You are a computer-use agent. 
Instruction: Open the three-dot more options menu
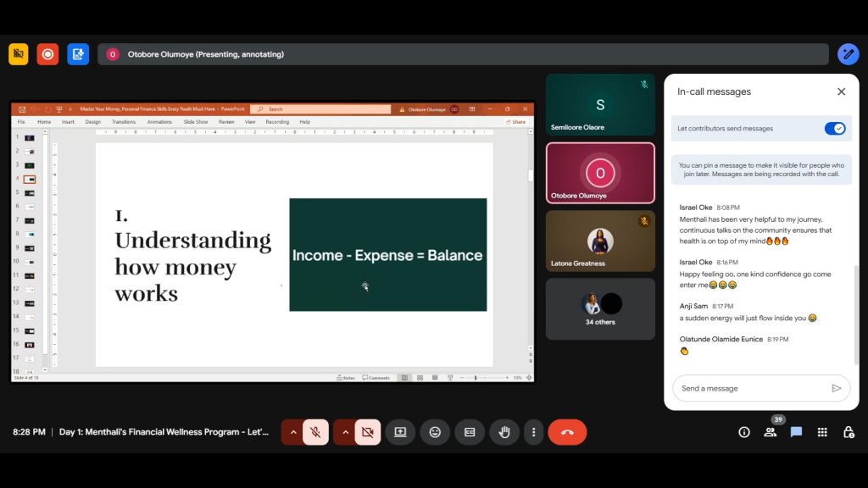[534, 432]
